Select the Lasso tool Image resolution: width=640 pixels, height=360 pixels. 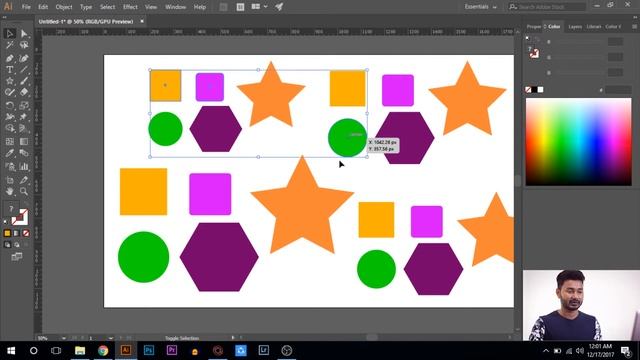(x=24, y=45)
